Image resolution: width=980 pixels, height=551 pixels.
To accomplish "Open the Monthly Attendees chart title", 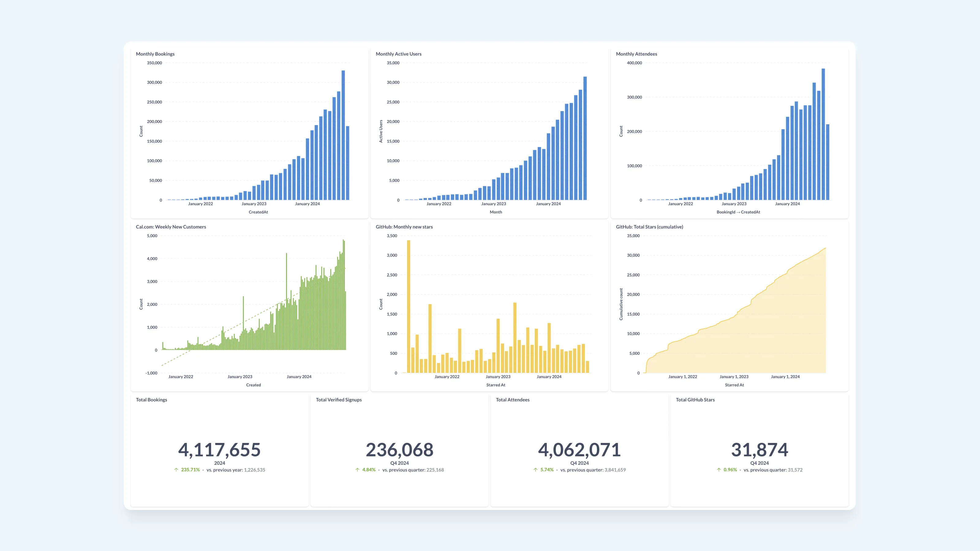I will (636, 54).
